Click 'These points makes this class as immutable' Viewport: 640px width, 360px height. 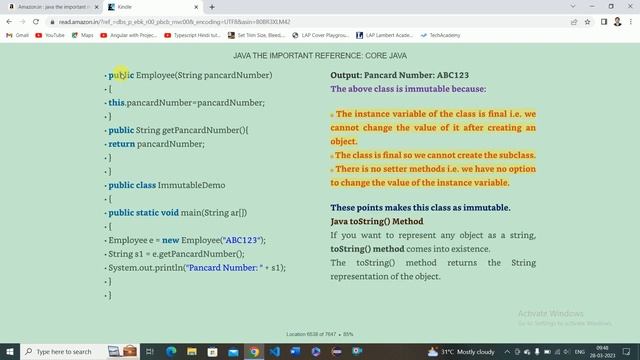420,207
